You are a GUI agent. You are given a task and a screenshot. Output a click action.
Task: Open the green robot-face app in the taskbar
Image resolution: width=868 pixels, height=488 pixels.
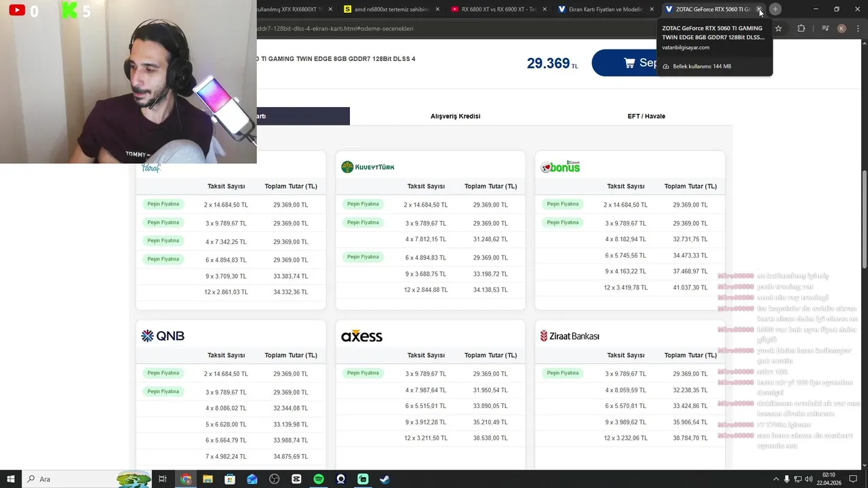point(363,479)
